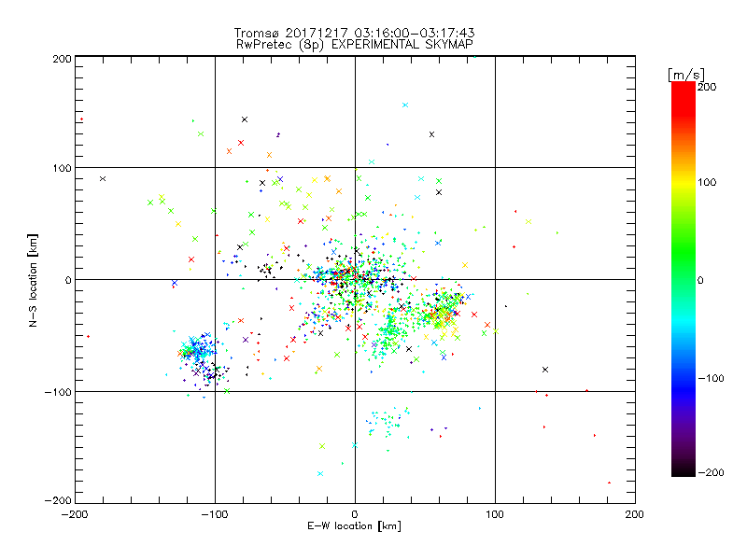The height and width of the screenshot is (560, 747).
Task: Click the E-W axis tick label '200'
Action: point(635,514)
